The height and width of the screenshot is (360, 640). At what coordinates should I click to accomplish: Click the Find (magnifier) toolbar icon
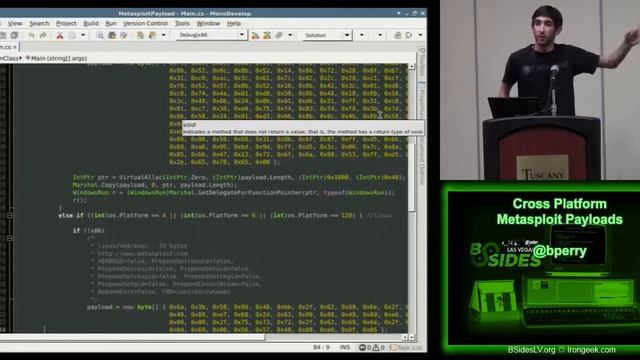tap(100, 36)
